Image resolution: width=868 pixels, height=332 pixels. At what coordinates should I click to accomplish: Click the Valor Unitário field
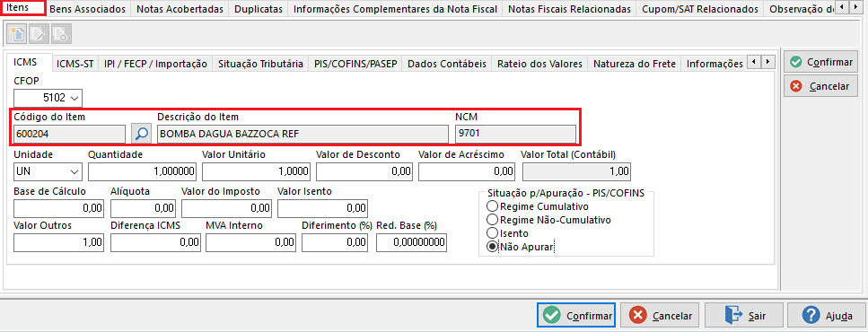[257, 172]
